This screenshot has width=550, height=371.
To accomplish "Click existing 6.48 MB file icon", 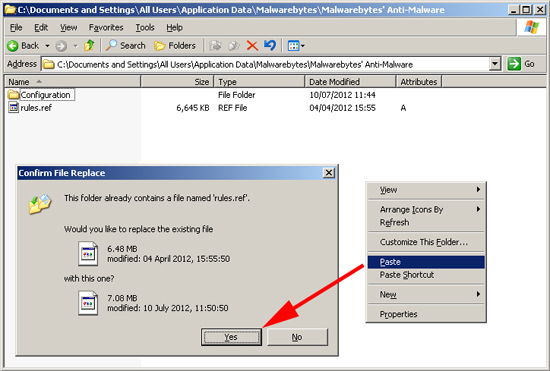I will 88,253.
